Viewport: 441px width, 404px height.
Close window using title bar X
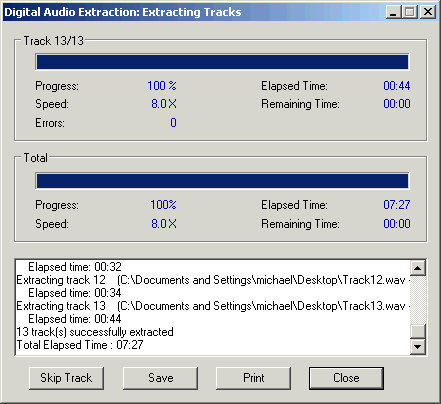(428, 12)
